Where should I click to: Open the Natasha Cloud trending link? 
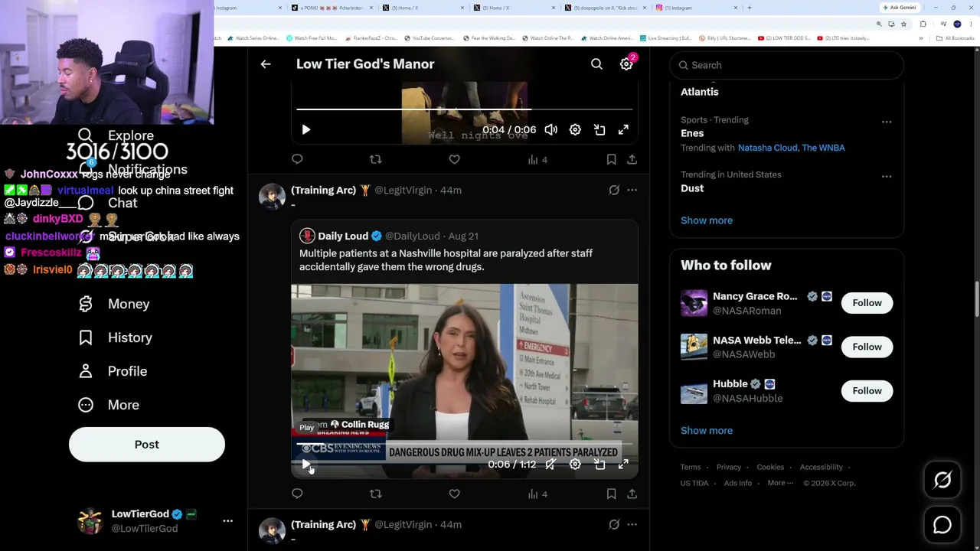coord(768,148)
